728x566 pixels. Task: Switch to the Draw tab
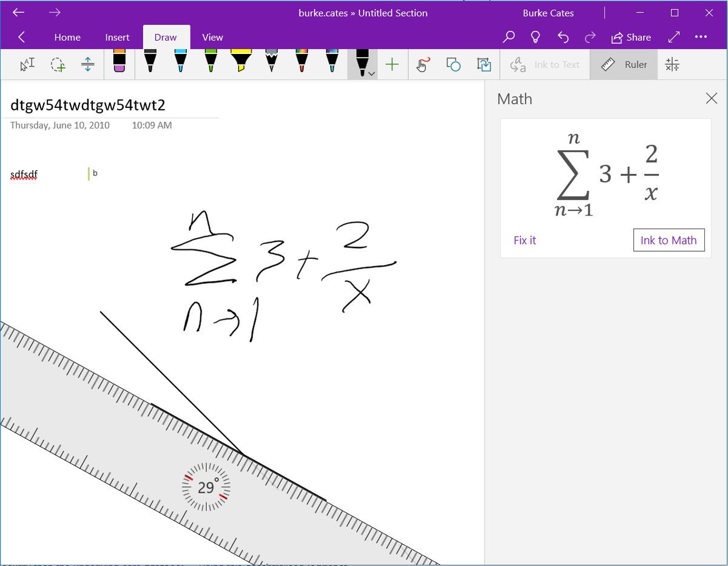[166, 37]
